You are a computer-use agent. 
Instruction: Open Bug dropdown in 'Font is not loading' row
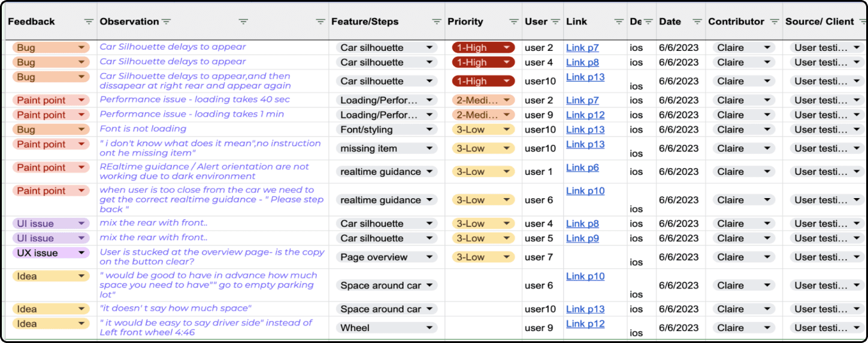51,129
